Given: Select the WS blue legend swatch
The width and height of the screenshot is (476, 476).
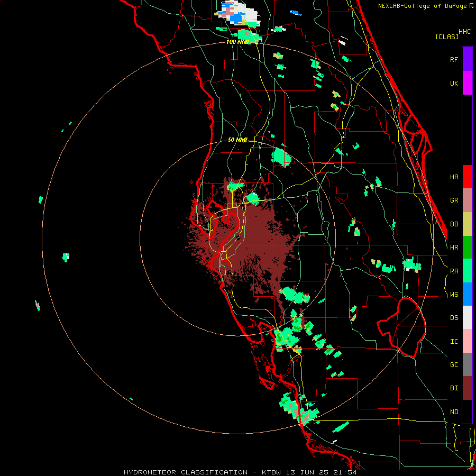Looking at the screenshot, I should (467, 294).
